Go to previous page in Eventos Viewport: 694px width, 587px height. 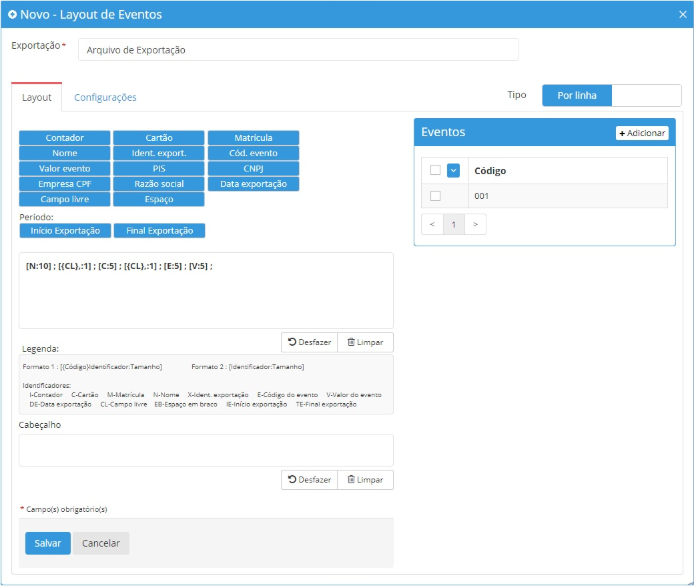click(432, 225)
